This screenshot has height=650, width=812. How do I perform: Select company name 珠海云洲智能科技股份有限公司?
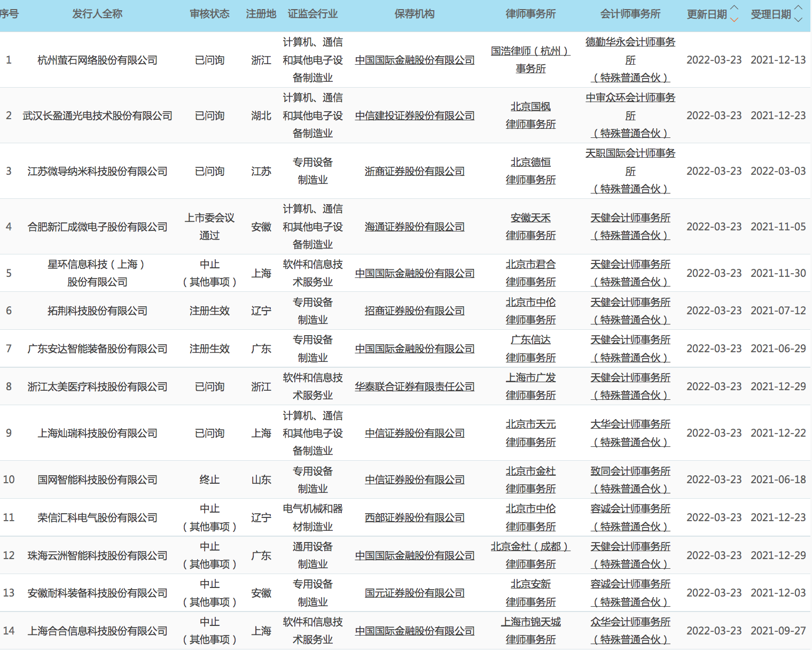tap(97, 555)
